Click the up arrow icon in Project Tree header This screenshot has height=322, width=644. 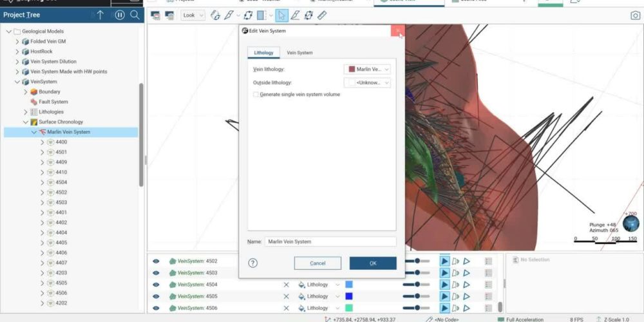click(100, 15)
